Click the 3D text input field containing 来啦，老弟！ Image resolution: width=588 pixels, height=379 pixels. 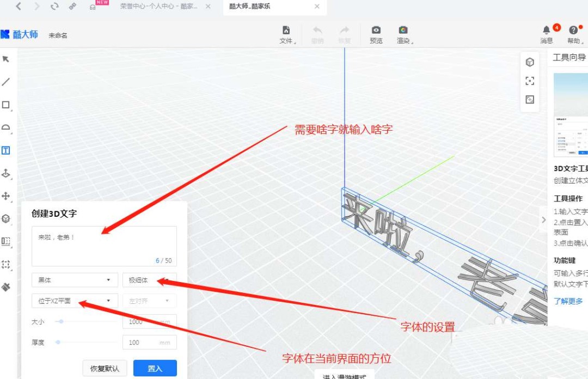coord(103,245)
